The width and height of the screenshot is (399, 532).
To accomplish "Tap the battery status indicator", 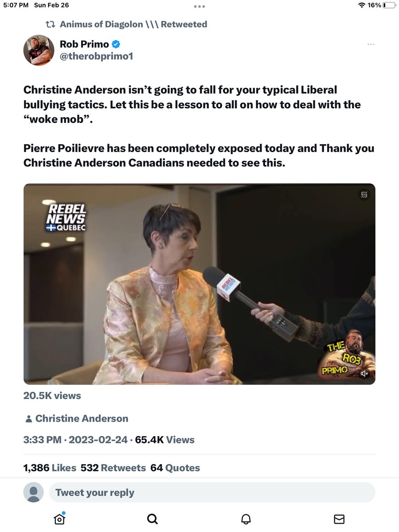I will [x=389, y=5].
